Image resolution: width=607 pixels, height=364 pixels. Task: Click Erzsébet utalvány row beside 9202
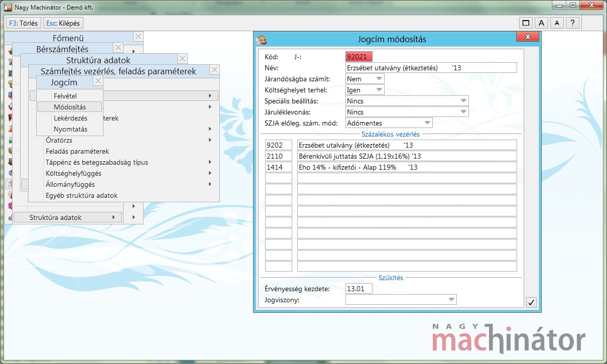point(407,145)
